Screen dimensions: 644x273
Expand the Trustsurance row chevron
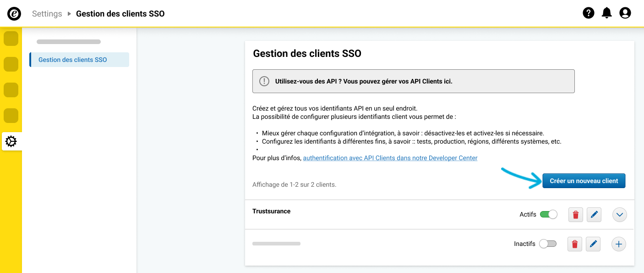coord(619,214)
